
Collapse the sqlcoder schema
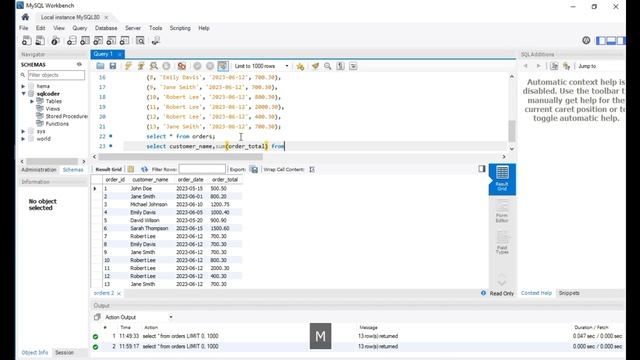(23, 94)
